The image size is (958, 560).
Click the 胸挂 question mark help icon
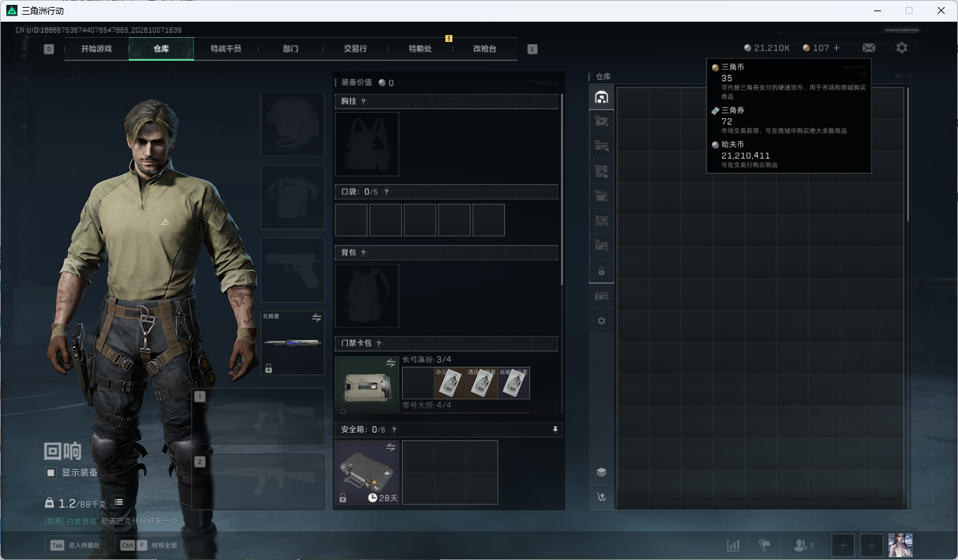pos(363,101)
